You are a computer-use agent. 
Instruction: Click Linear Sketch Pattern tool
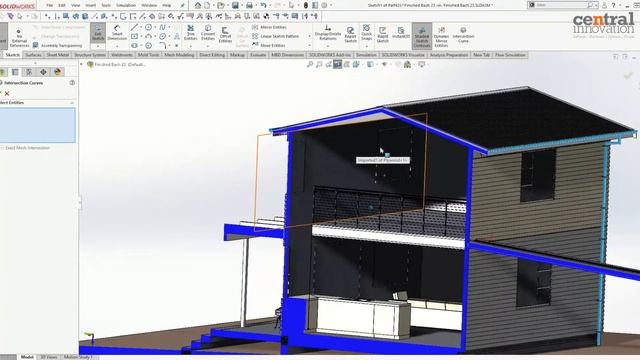(276, 36)
